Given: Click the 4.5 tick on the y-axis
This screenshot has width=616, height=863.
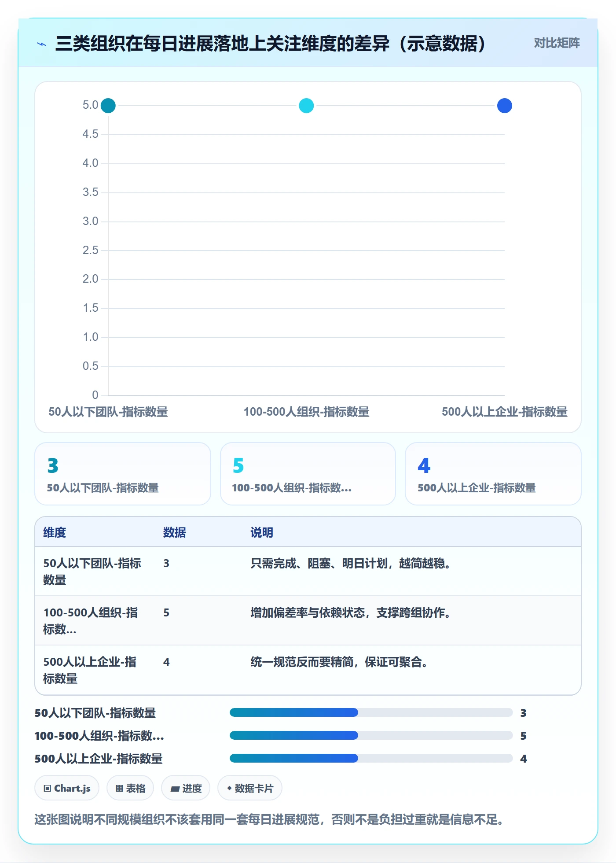Looking at the screenshot, I should click(90, 134).
